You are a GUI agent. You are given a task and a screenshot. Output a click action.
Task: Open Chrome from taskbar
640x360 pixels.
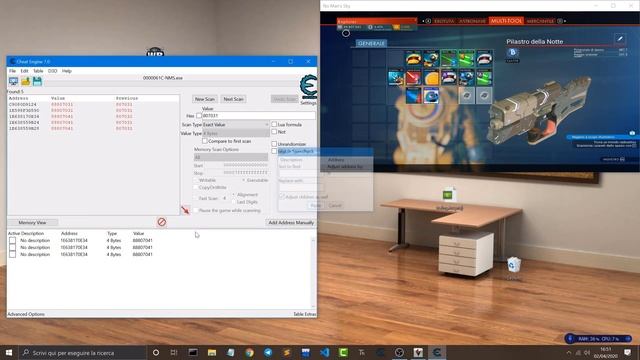(249, 352)
